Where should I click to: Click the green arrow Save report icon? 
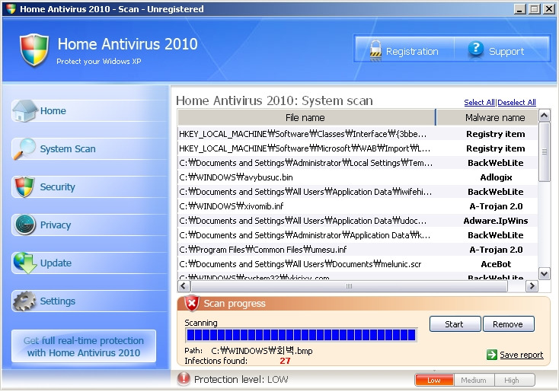pyautogui.click(x=492, y=355)
